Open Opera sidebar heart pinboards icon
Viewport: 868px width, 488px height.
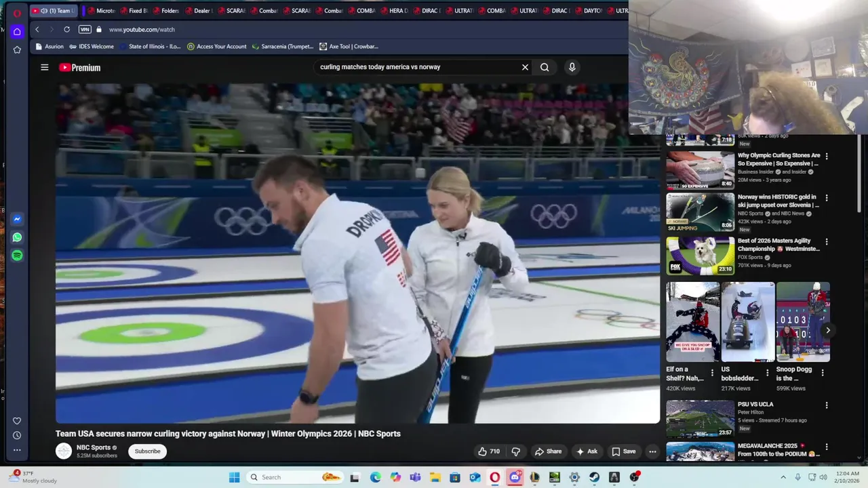17,421
